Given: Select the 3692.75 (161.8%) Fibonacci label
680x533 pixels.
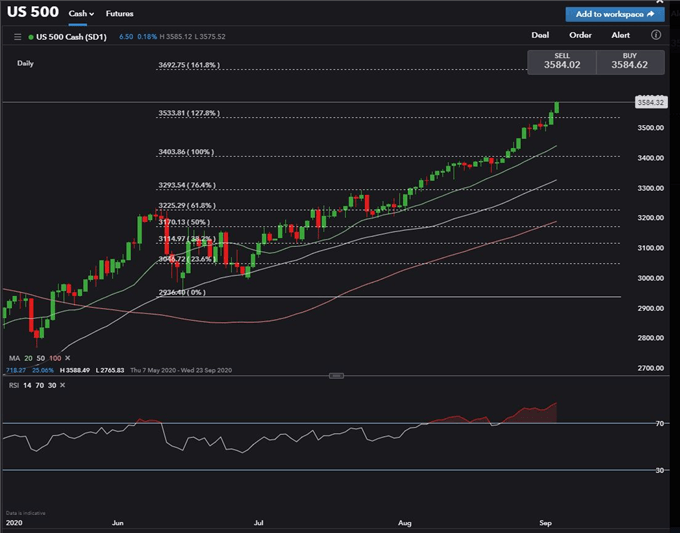Looking at the screenshot, I should tap(189, 65).
